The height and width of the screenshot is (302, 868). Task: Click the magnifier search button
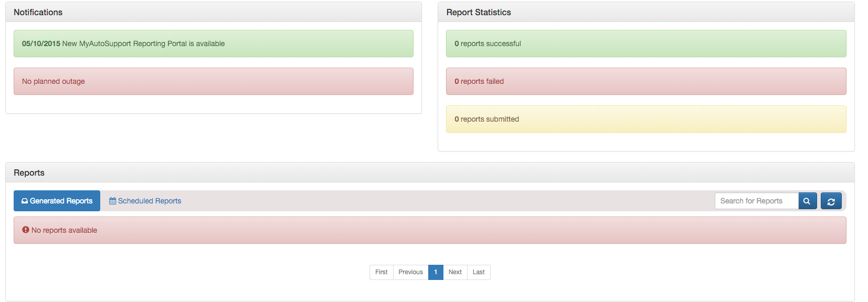pos(807,201)
